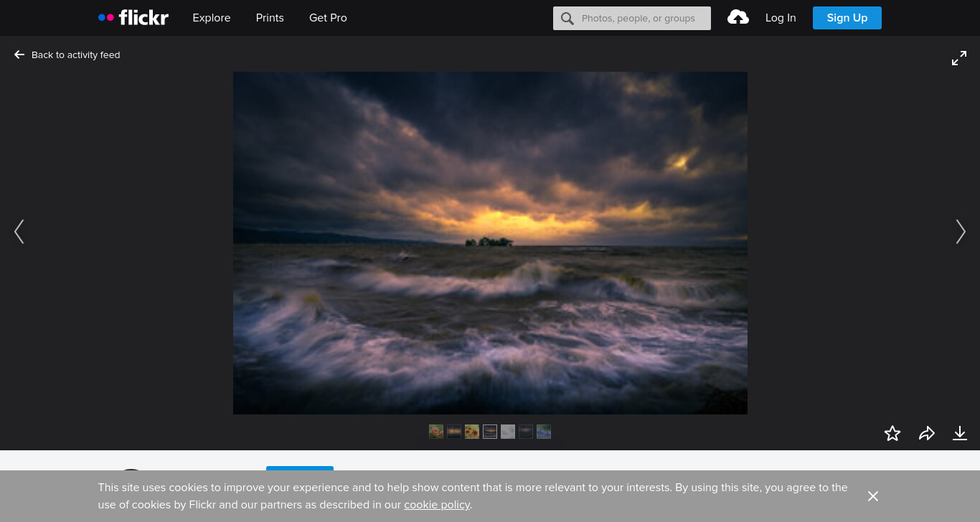This screenshot has height=522, width=980.
Task: Dismiss the cookie notice banner
Action: tap(873, 496)
